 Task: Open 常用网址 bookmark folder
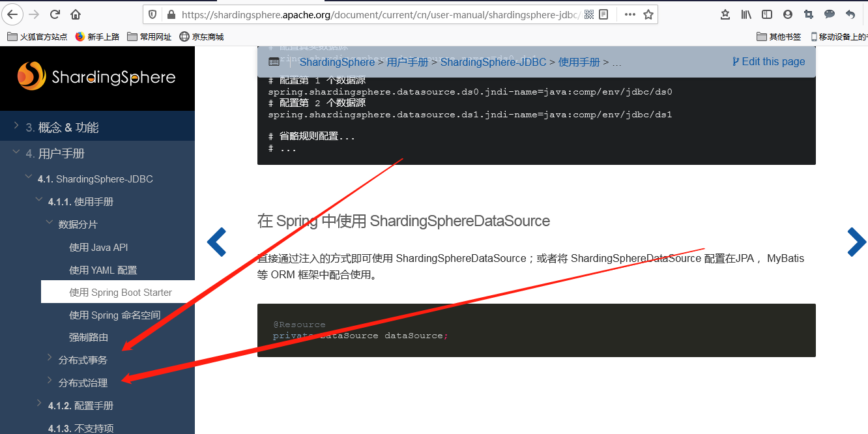pyautogui.click(x=149, y=37)
